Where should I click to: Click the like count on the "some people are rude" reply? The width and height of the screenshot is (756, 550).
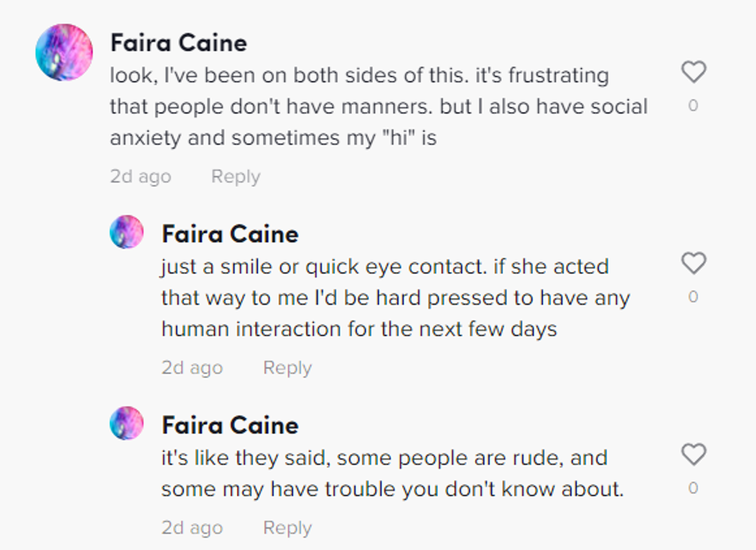[693, 488]
